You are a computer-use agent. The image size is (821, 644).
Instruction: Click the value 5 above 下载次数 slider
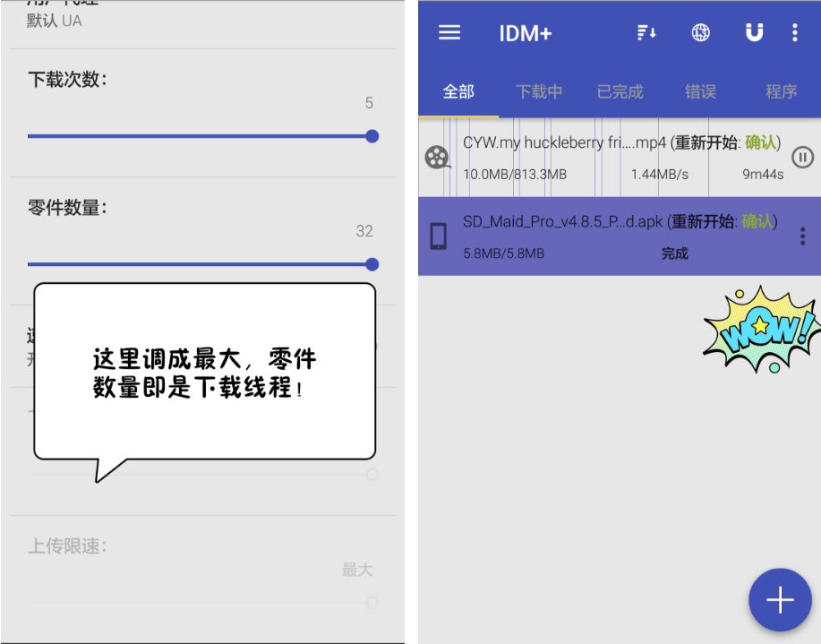pos(369,103)
